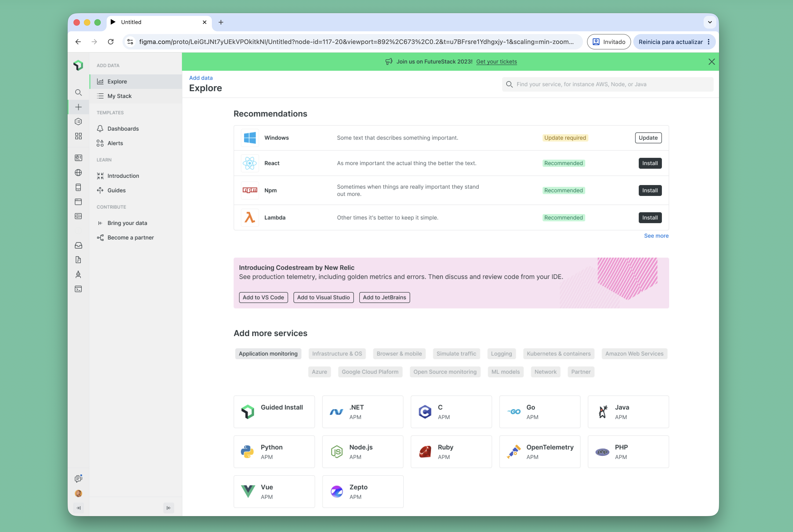The height and width of the screenshot is (532, 793).
Task: Click the globe icon in the rail
Action: pos(78,172)
